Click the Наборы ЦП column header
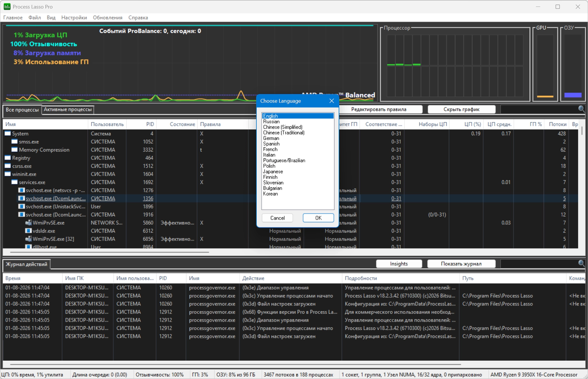 click(x=427, y=124)
